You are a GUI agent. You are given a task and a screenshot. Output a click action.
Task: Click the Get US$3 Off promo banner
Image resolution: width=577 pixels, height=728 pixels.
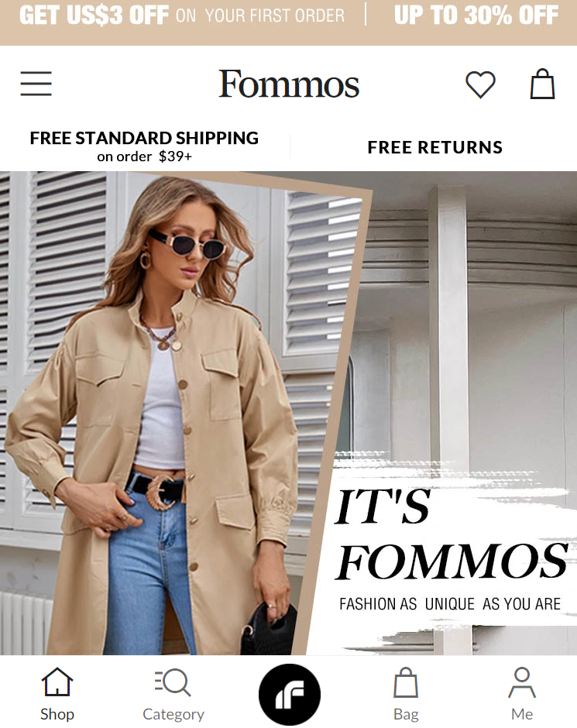coord(182,15)
